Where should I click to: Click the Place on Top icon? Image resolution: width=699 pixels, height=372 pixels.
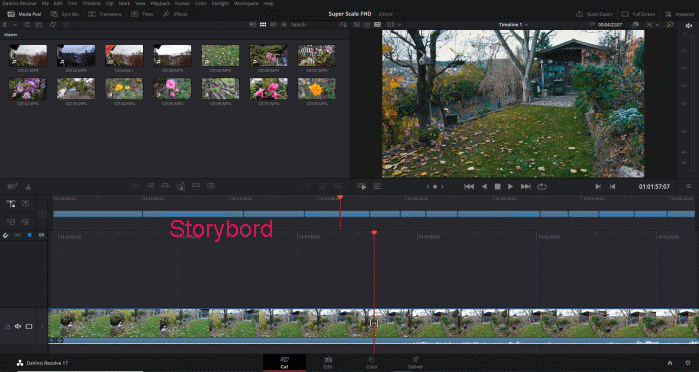click(x=196, y=186)
